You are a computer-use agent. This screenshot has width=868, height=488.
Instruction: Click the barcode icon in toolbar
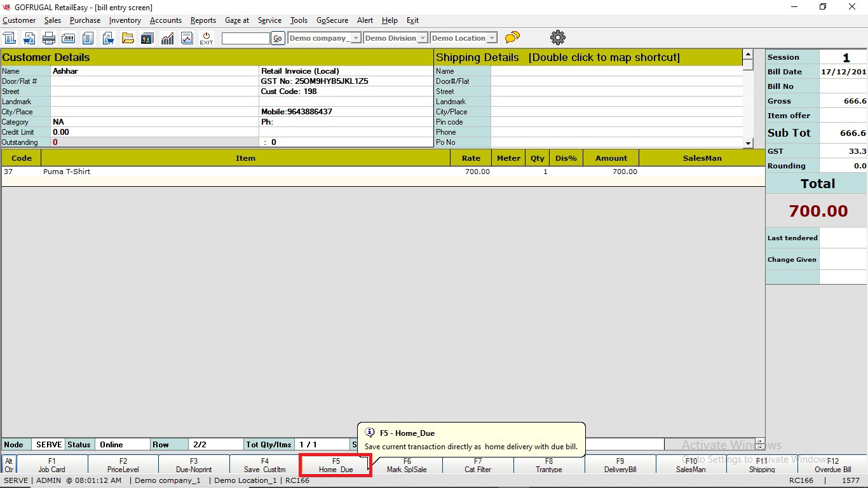[x=69, y=38]
